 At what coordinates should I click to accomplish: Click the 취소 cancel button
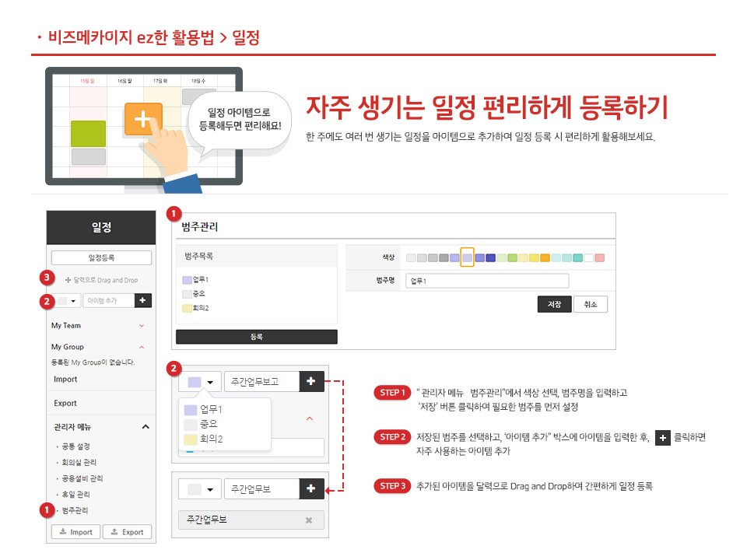point(591,304)
